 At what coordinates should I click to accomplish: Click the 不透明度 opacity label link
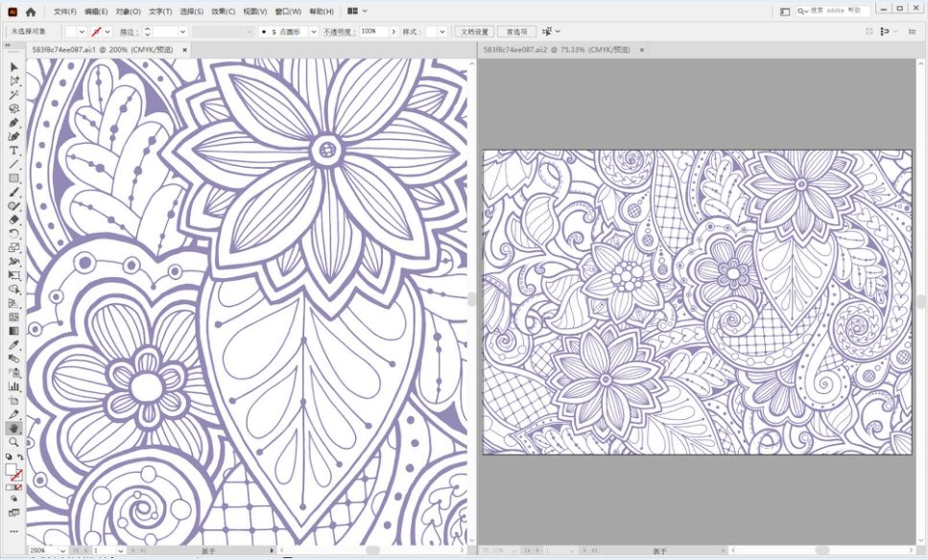coord(339,32)
